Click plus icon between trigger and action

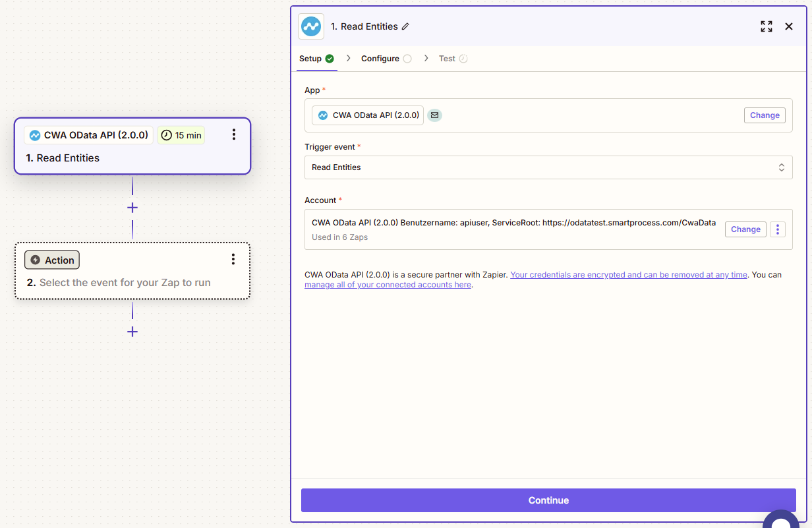click(x=132, y=208)
